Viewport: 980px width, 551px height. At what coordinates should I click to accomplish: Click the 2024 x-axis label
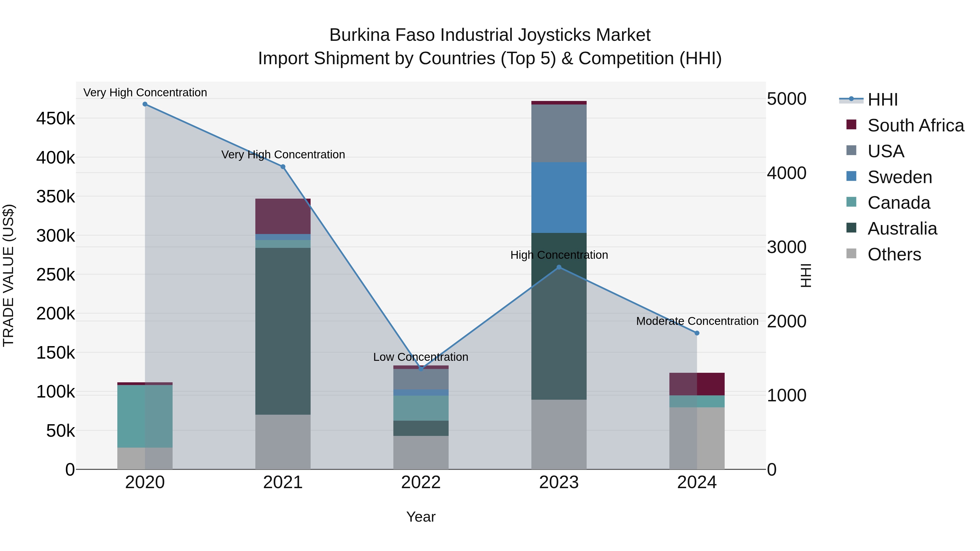[x=697, y=482]
